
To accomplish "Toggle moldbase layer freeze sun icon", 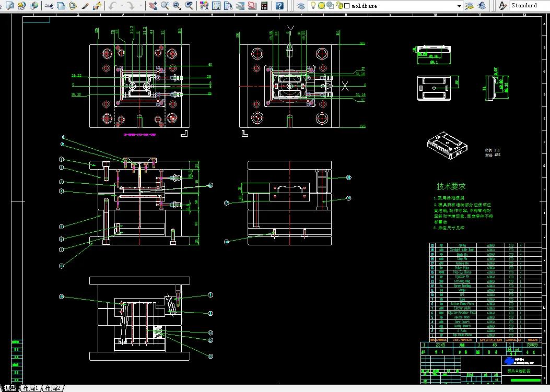I will click(x=321, y=5).
